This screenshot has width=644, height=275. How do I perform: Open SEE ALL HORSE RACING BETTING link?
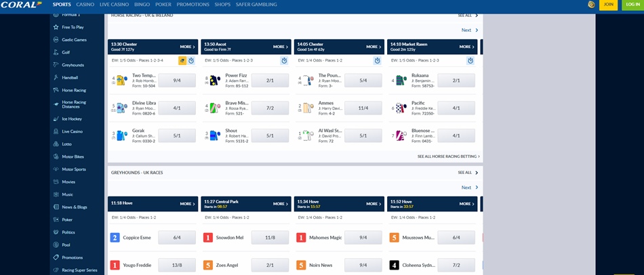[448, 156]
